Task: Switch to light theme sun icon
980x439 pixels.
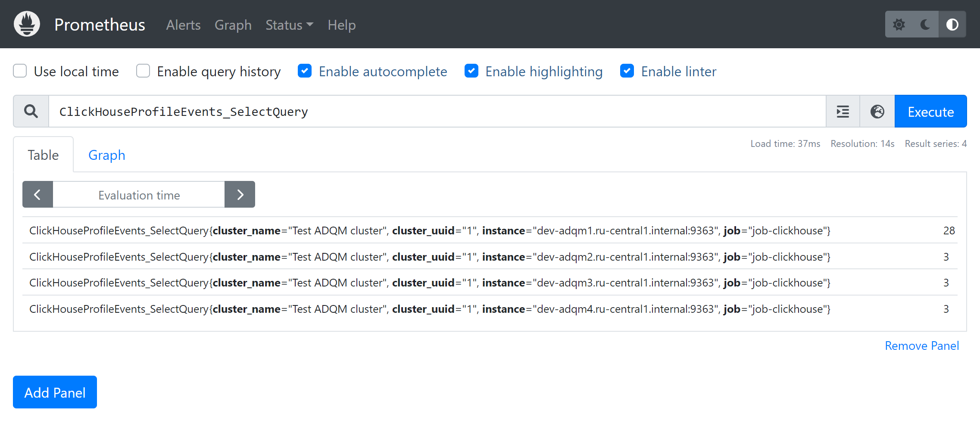Action: coord(899,25)
